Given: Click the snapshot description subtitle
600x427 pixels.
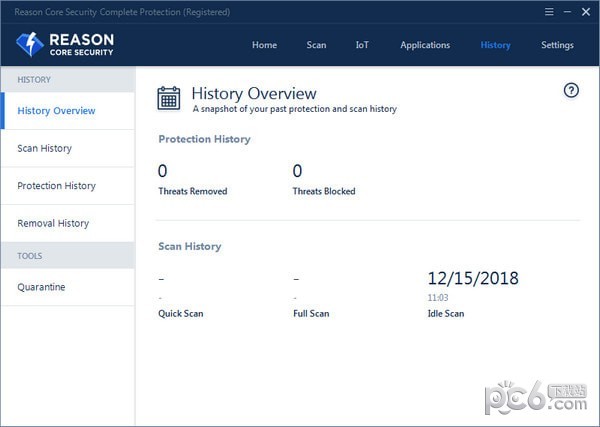Looking at the screenshot, I should 295,109.
